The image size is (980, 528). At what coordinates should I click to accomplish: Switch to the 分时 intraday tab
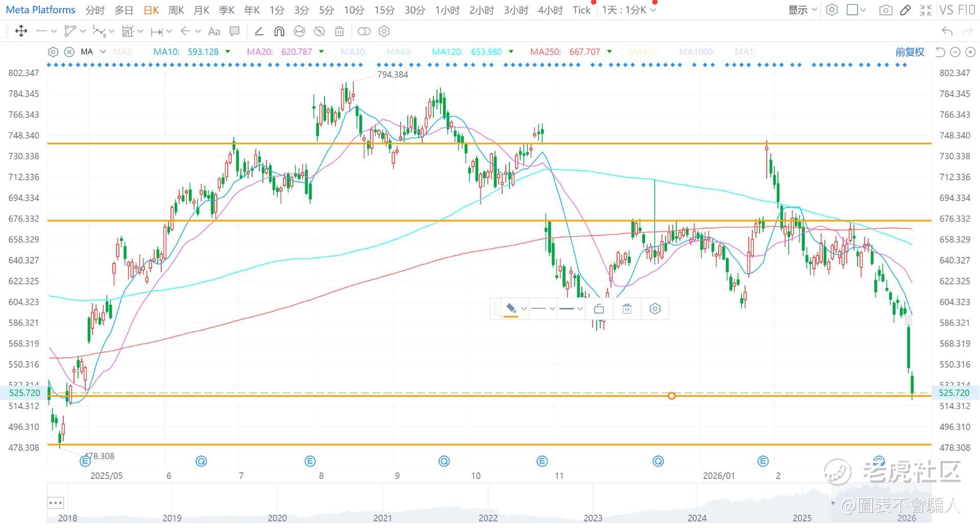coord(95,10)
